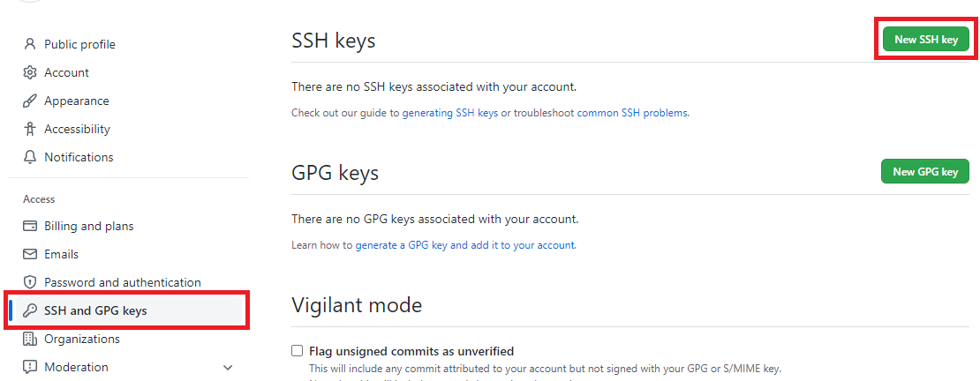Click the envelope icon beside Emails
Screen dimensions: 980x381
(29, 254)
